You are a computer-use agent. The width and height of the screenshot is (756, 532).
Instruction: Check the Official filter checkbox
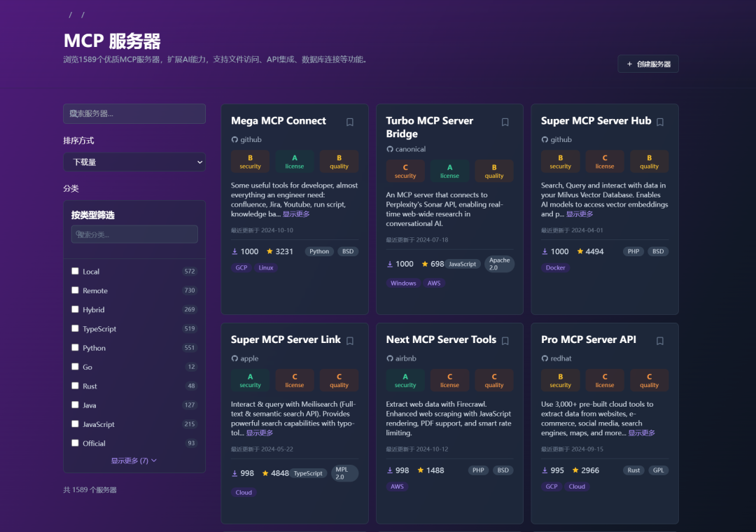coord(75,443)
